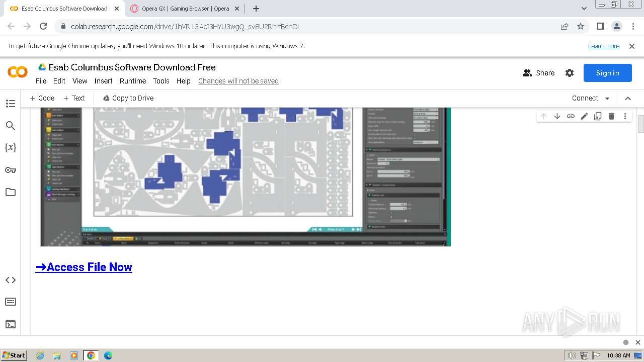Open the Find and replace search icon
The image size is (644, 362).
click(11, 126)
